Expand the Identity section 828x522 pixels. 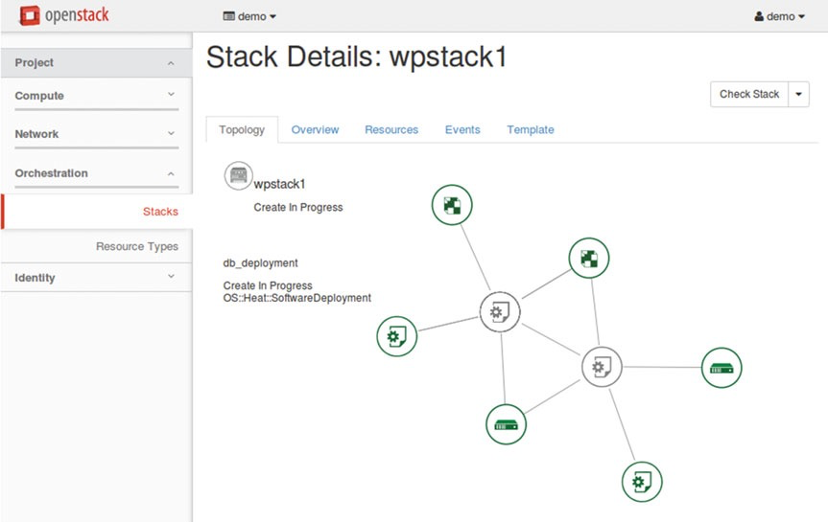click(x=96, y=278)
